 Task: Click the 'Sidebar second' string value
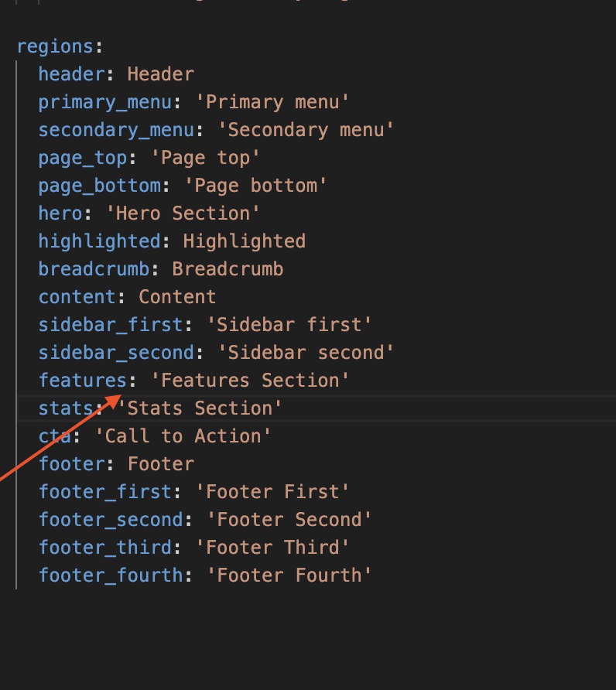pos(306,353)
